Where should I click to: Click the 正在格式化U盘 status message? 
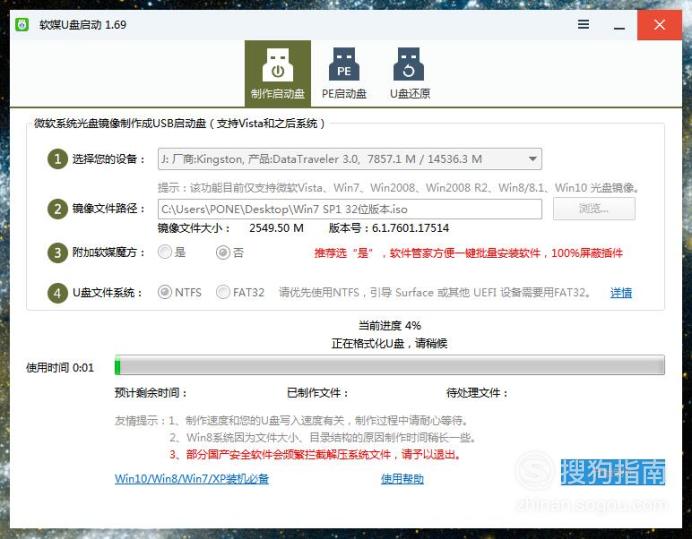coord(389,343)
